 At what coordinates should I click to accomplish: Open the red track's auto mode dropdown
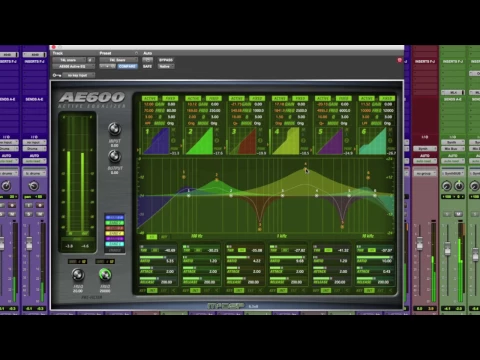coord(425,161)
